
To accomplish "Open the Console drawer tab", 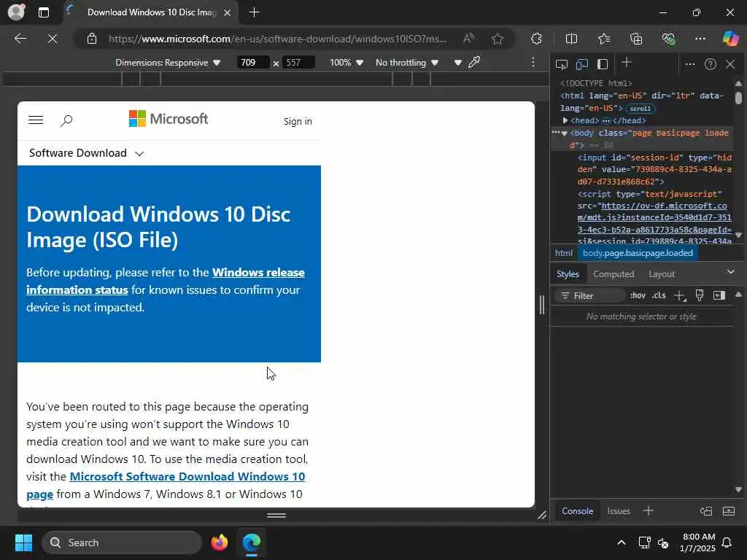I will pos(578,511).
